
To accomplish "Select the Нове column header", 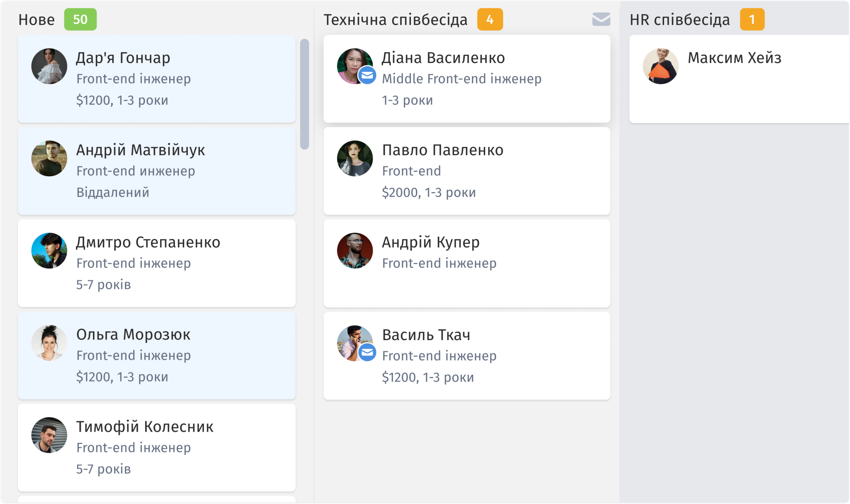I will pos(37,19).
